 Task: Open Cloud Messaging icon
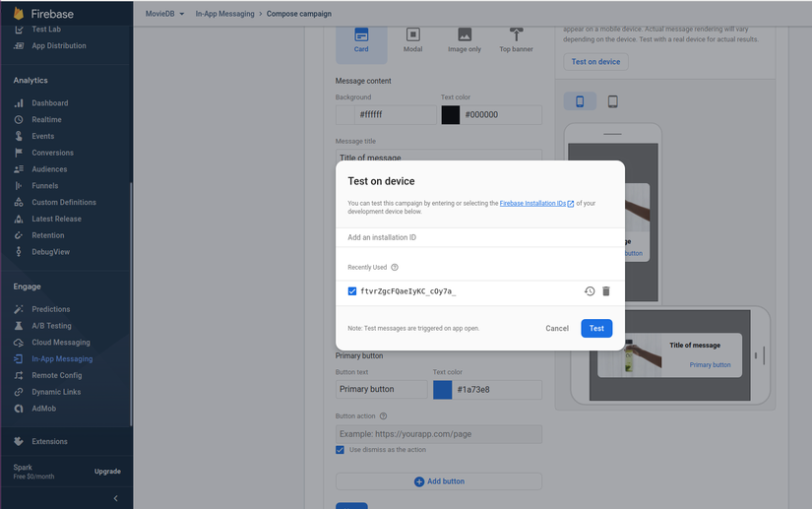click(x=19, y=343)
